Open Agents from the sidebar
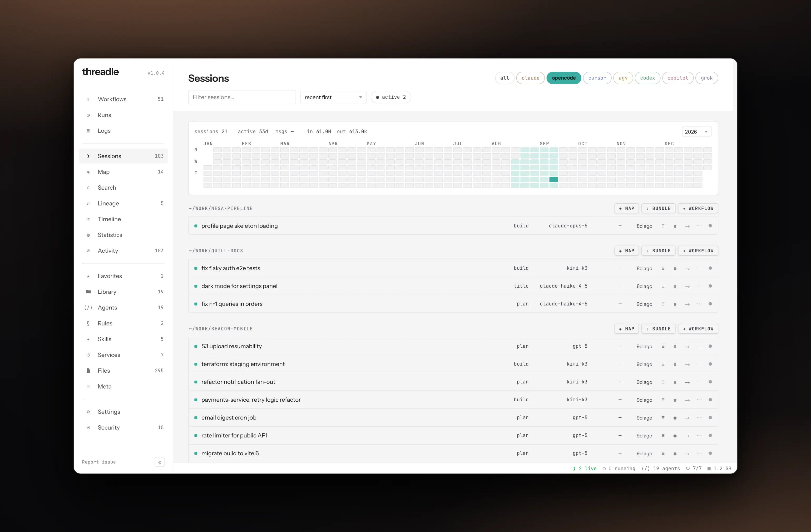The height and width of the screenshot is (532, 811). 123,308
